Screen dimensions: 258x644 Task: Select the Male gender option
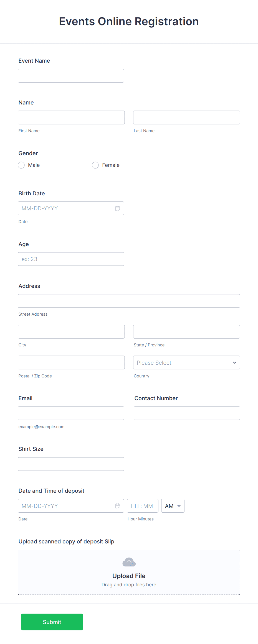21,165
